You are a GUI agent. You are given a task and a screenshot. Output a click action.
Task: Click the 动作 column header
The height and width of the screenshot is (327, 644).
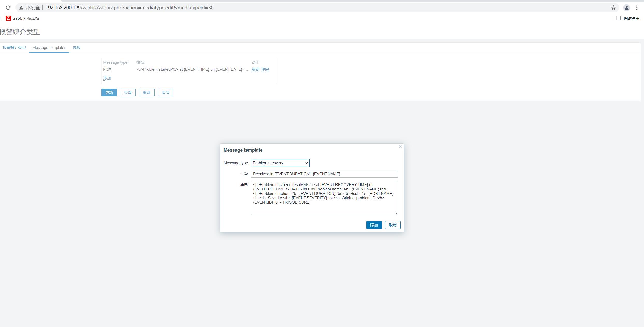point(255,62)
